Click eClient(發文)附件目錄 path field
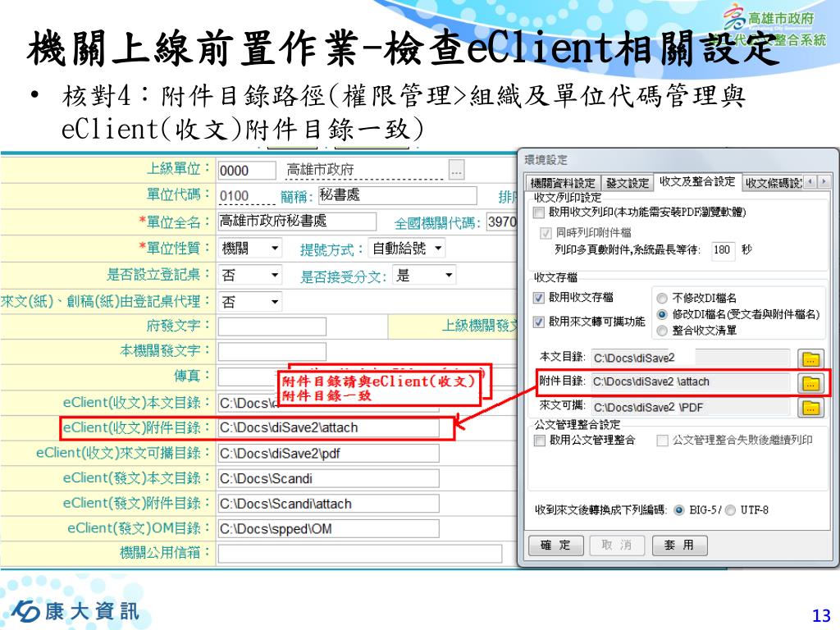This screenshot has height=630, width=840. (328, 504)
